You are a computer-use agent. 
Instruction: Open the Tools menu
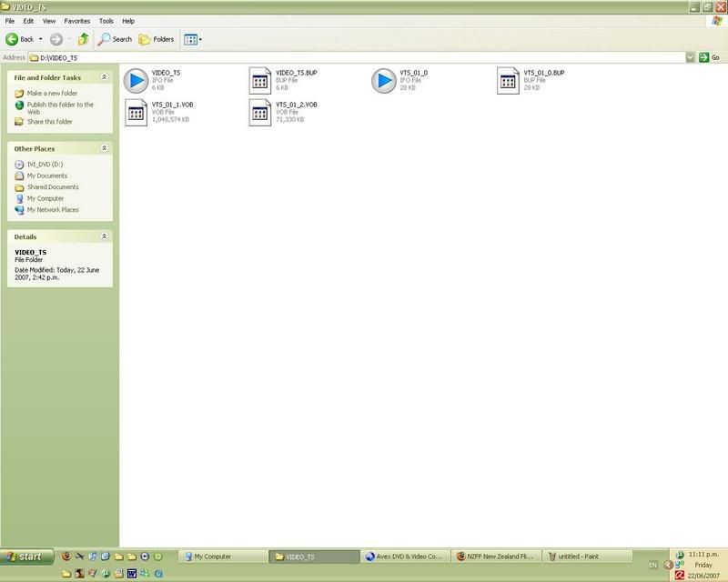(x=105, y=20)
